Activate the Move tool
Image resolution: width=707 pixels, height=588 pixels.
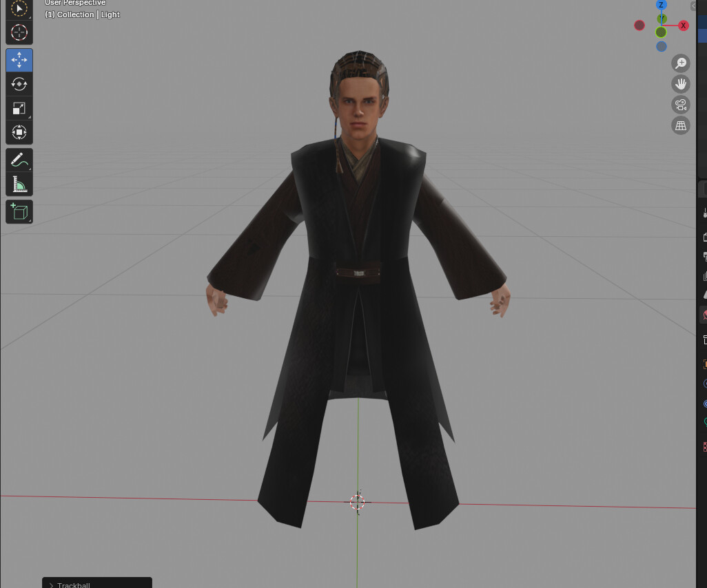click(19, 60)
